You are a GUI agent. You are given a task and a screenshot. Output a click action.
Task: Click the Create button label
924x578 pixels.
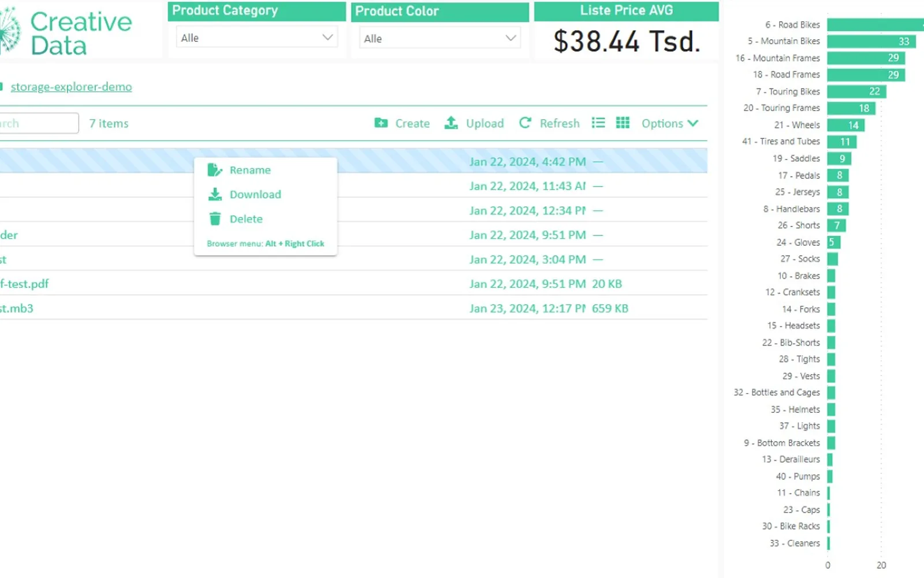tap(412, 123)
